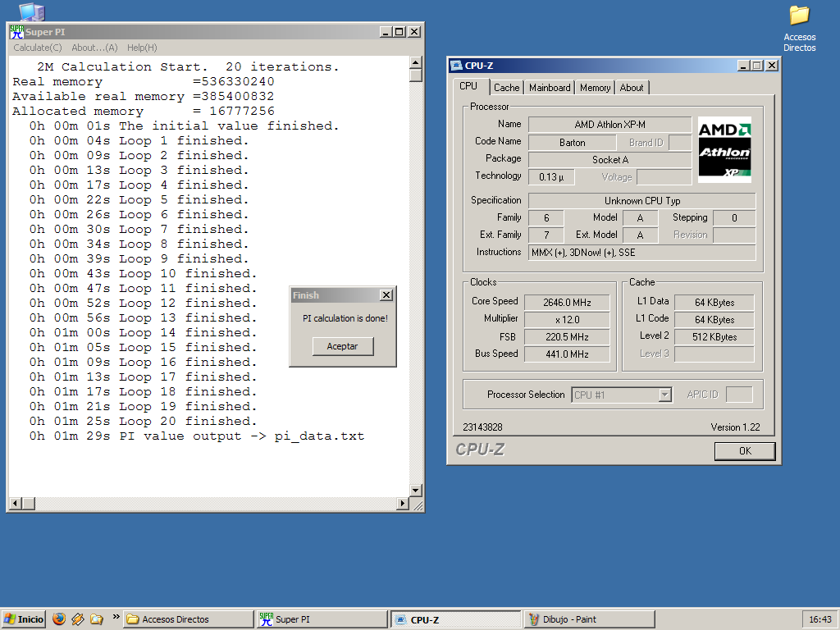Viewport: 840px width, 630px height.
Task: Open the Inicio start menu
Action: pos(24,619)
